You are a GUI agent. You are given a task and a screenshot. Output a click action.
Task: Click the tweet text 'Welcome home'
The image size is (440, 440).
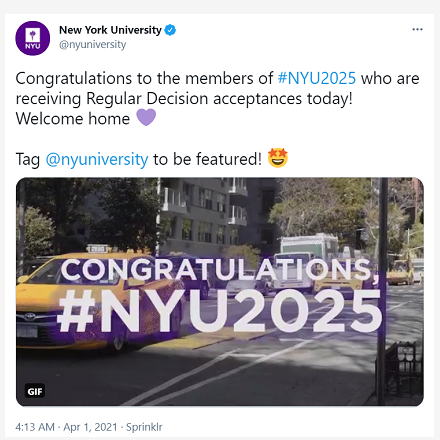coord(73,119)
